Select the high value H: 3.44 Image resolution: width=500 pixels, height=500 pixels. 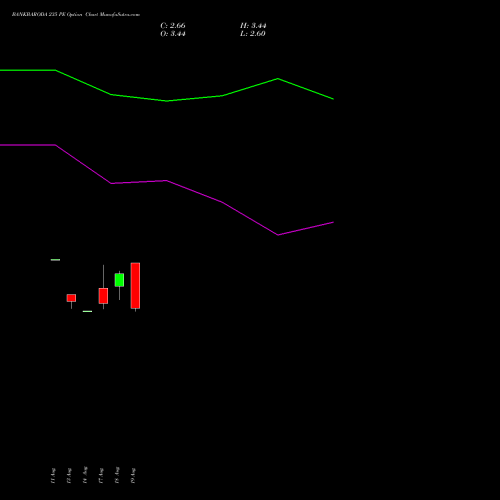(x=253, y=26)
